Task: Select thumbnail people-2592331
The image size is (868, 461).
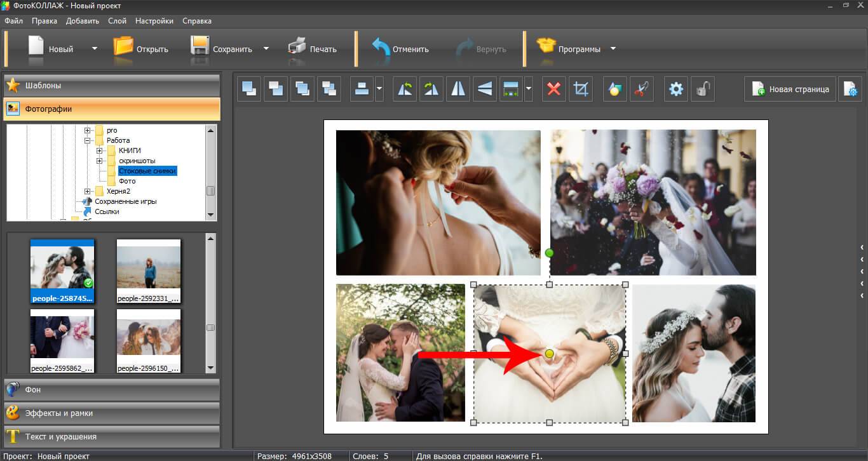Action: coord(149,271)
